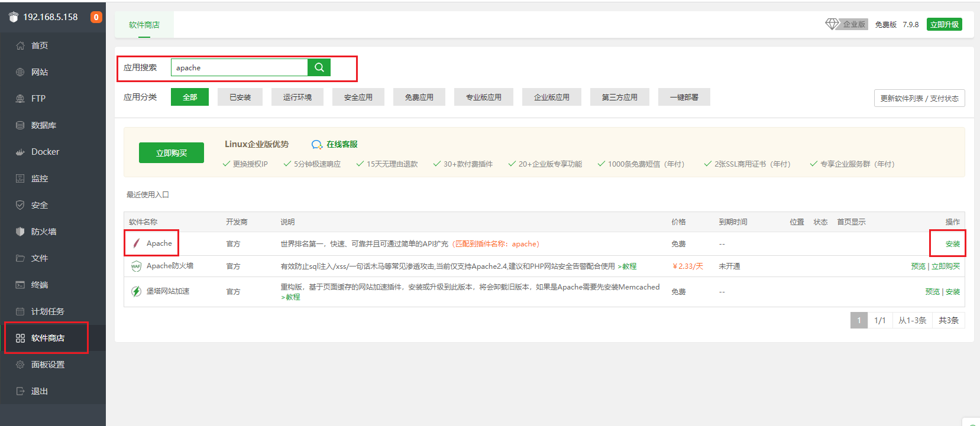Click the terminal icon beside 终端
980x426 pixels.
click(x=20, y=285)
